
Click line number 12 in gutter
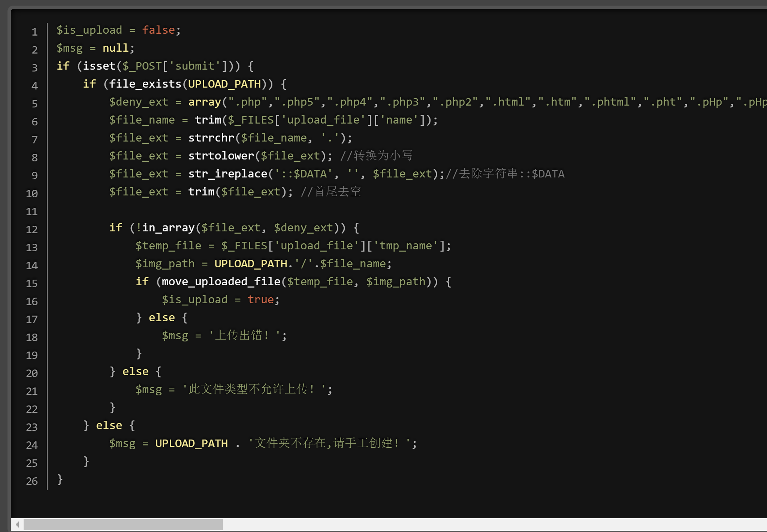(x=32, y=229)
